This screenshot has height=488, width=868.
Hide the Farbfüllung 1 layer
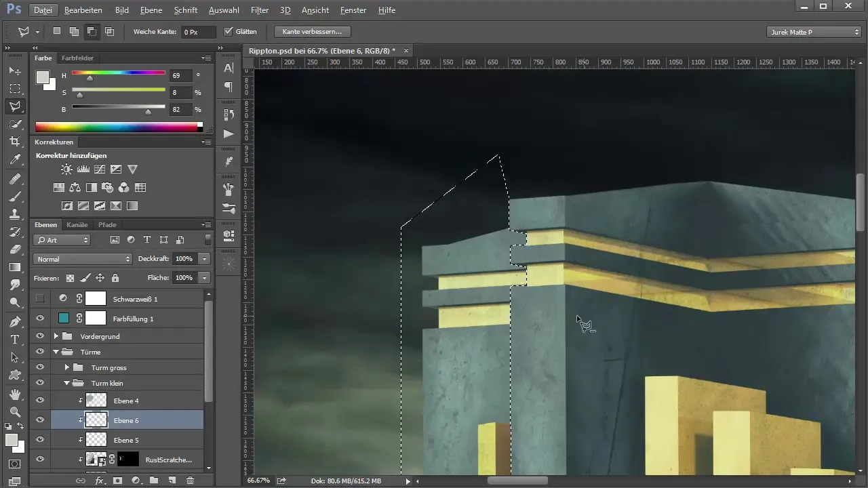(40, 319)
